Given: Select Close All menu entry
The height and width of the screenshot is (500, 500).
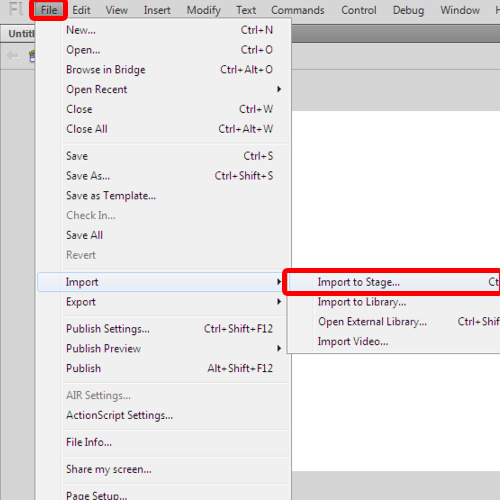Looking at the screenshot, I should point(163,129).
